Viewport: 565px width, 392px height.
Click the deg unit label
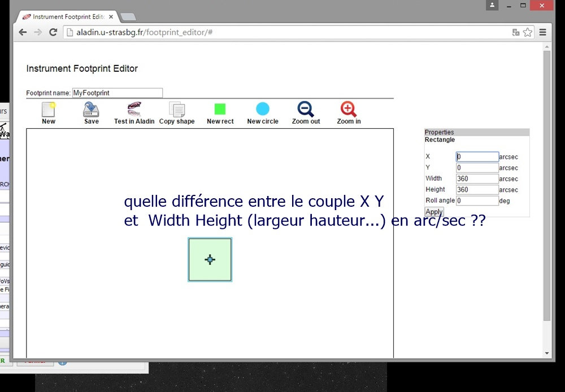[505, 201]
